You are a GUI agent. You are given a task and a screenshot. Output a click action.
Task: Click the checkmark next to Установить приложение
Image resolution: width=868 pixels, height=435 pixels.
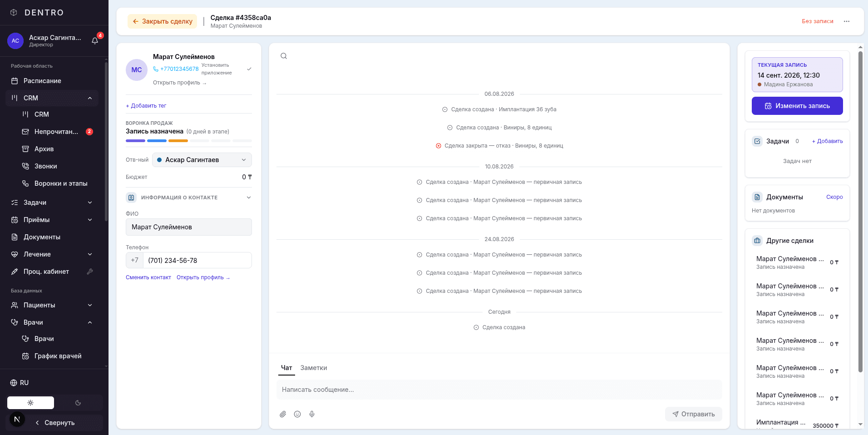pyautogui.click(x=249, y=69)
